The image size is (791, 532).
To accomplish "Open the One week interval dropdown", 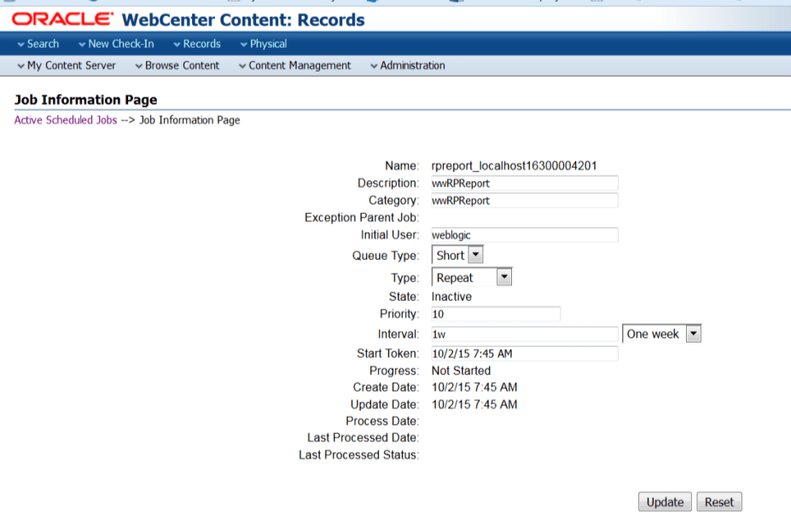I will (x=662, y=334).
